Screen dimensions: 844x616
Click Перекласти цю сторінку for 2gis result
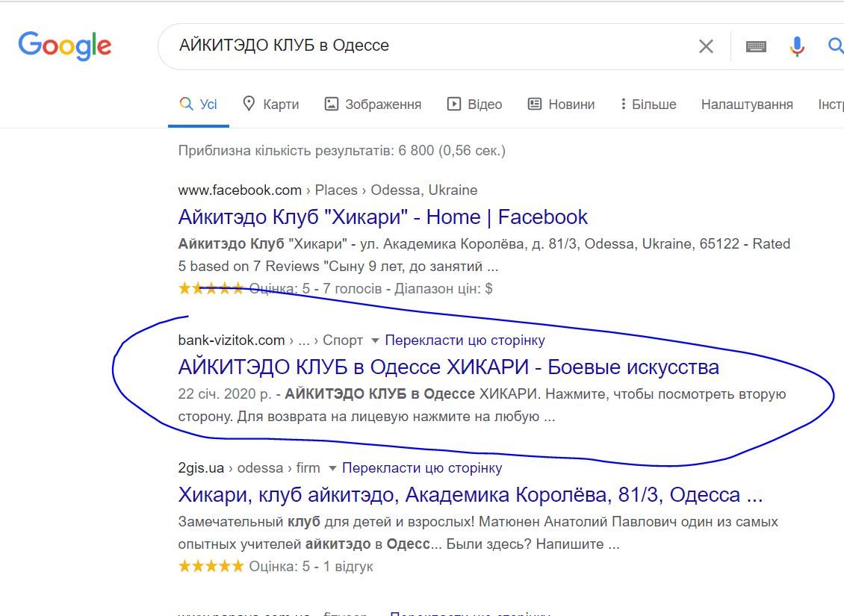[422, 468]
